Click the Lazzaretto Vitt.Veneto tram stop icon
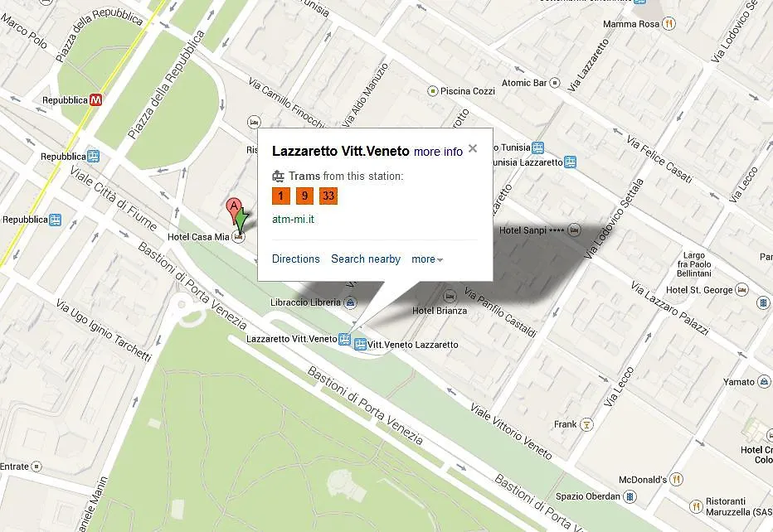773x532 pixels. pyautogui.click(x=344, y=339)
